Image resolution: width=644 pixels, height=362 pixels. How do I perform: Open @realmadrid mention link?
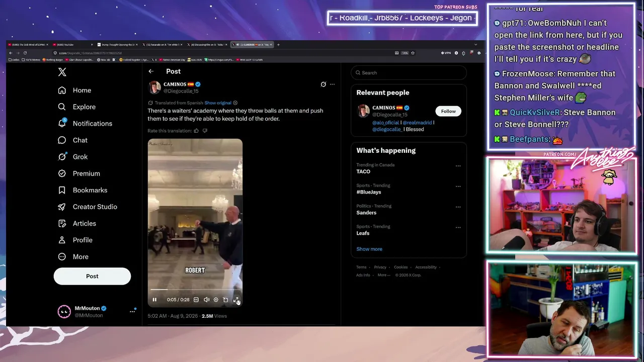417,123
